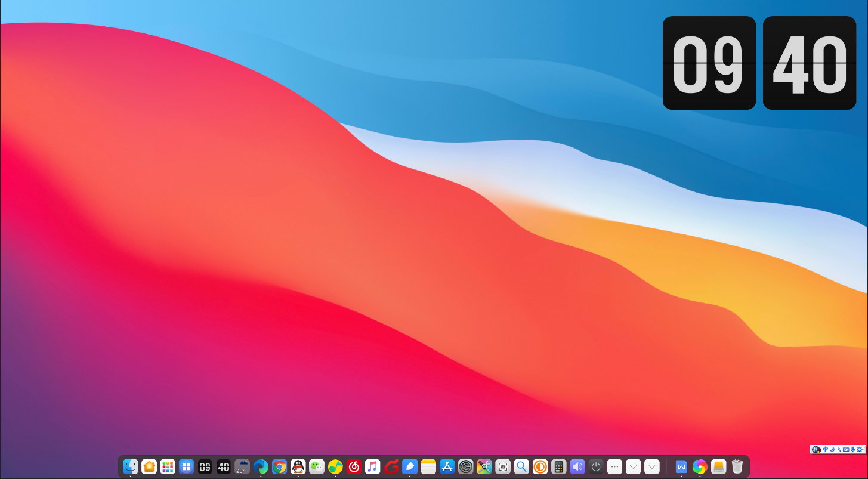The width and height of the screenshot is (868, 479).
Task: Click the power button icon in dock
Action: 596,466
